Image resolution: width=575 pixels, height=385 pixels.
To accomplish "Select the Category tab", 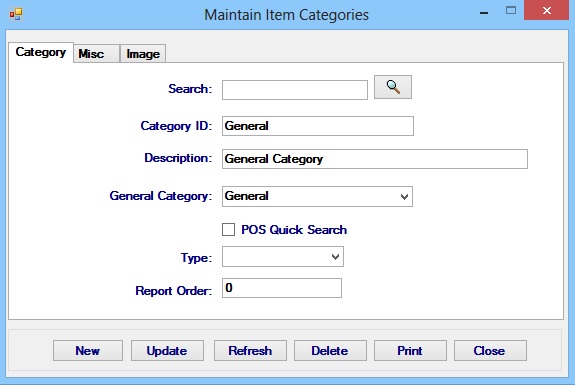I will click(41, 52).
